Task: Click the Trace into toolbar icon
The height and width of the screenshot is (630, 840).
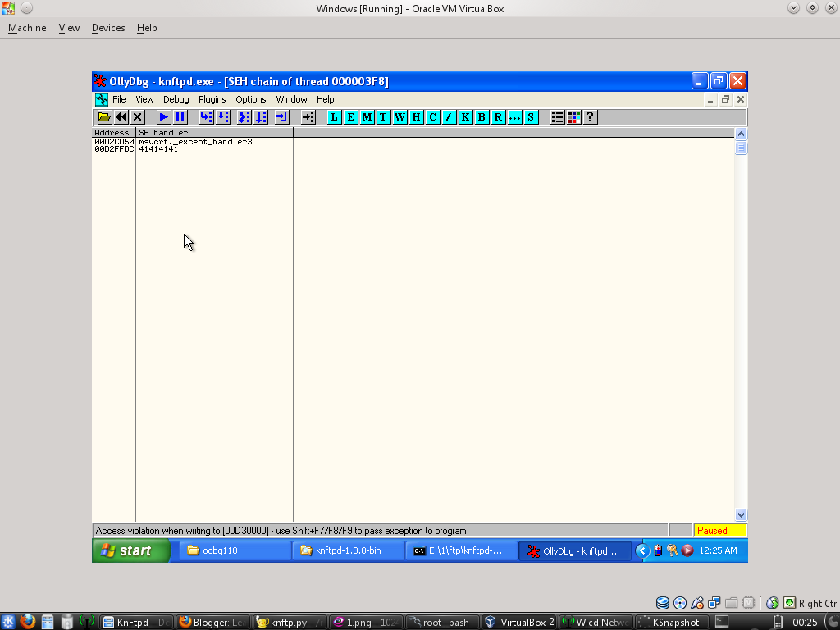Action: tap(244, 116)
